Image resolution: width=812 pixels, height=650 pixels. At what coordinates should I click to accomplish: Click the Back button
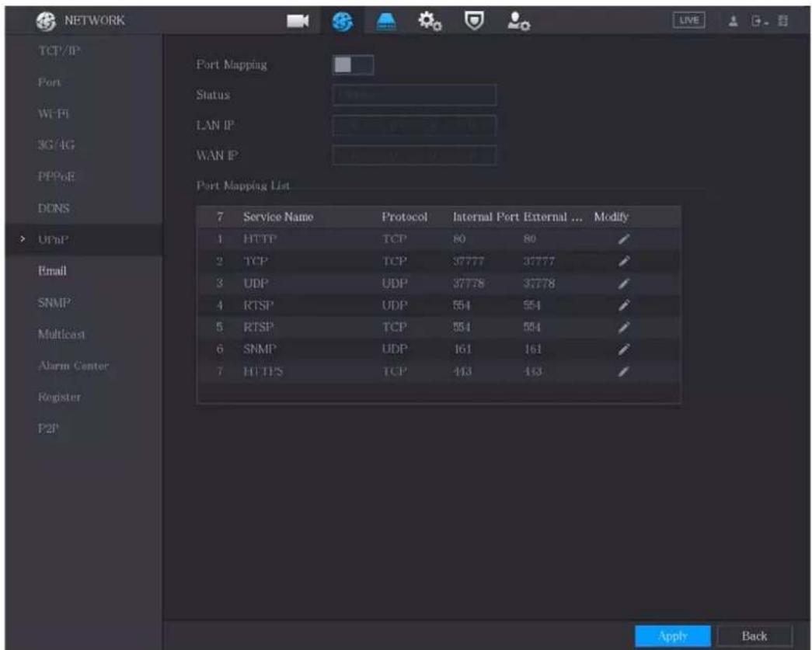tap(754, 636)
